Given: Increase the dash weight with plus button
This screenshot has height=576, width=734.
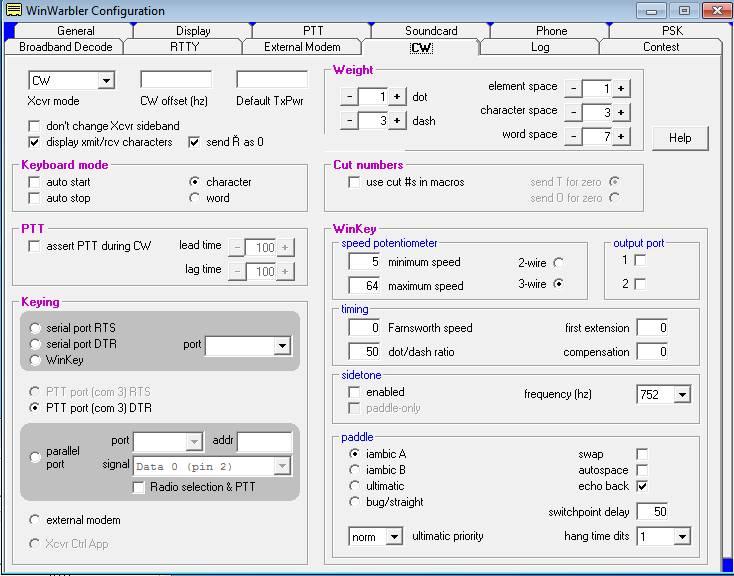Looking at the screenshot, I should coord(397,121).
